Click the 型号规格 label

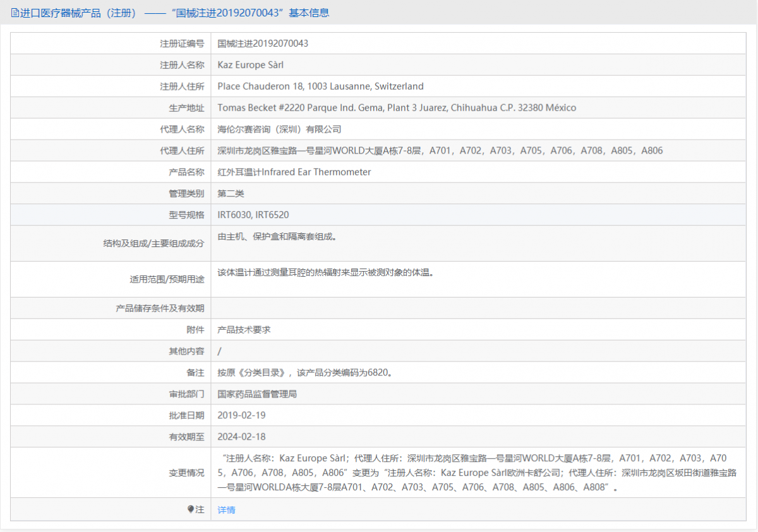(x=186, y=215)
